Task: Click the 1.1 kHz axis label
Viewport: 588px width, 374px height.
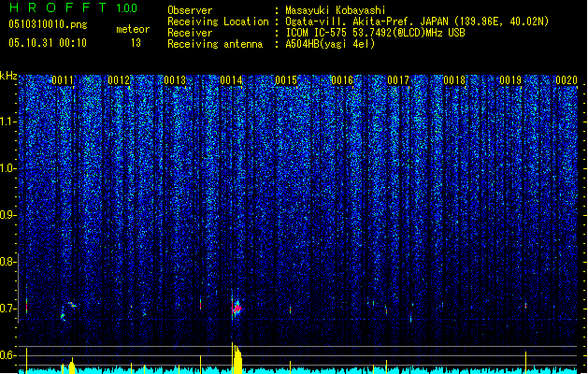Action: coord(8,122)
